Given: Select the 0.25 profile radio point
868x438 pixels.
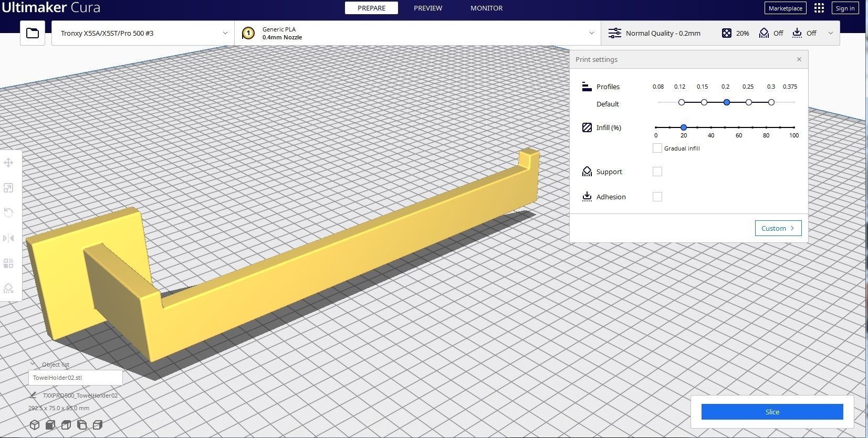Looking at the screenshot, I should pos(749,102).
